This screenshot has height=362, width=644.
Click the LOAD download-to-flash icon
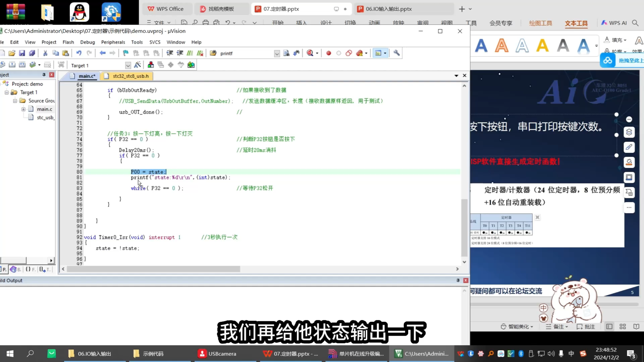61,64
